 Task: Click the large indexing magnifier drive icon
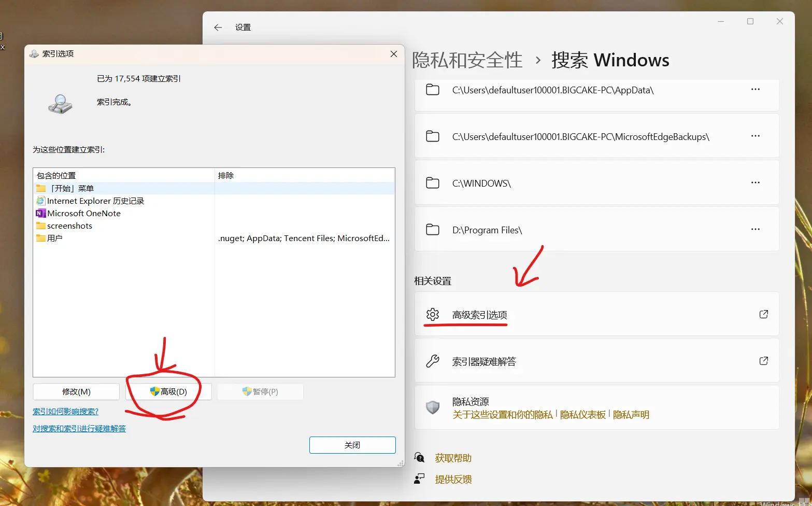pos(61,104)
